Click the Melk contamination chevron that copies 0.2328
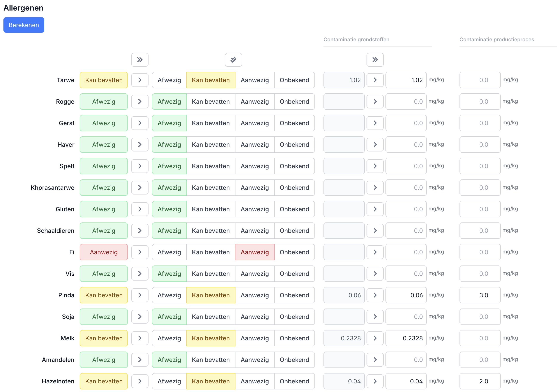Screen dimensions: 557x392 (375, 338)
